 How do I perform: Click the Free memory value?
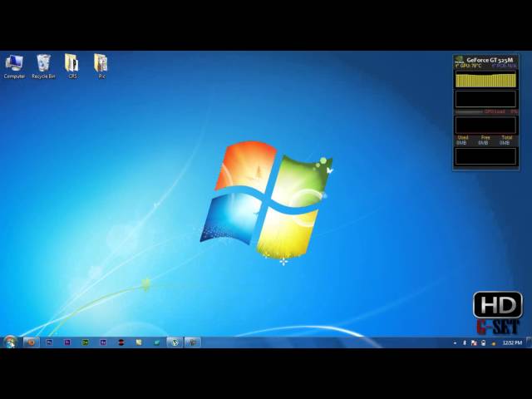483,143
